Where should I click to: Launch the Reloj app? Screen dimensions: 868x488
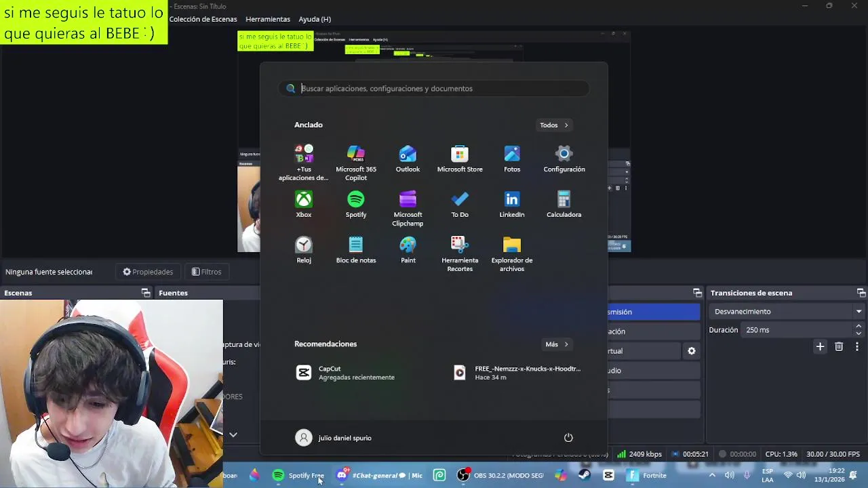(x=304, y=250)
